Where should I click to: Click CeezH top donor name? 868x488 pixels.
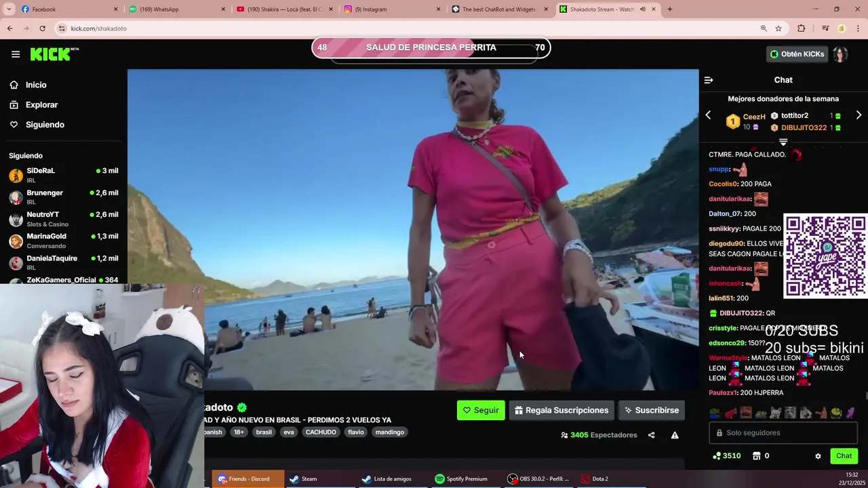click(754, 117)
